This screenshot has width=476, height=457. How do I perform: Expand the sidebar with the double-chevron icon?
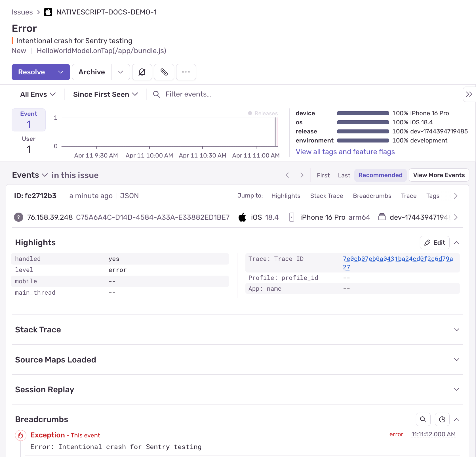pyautogui.click(x=469, y=94)
